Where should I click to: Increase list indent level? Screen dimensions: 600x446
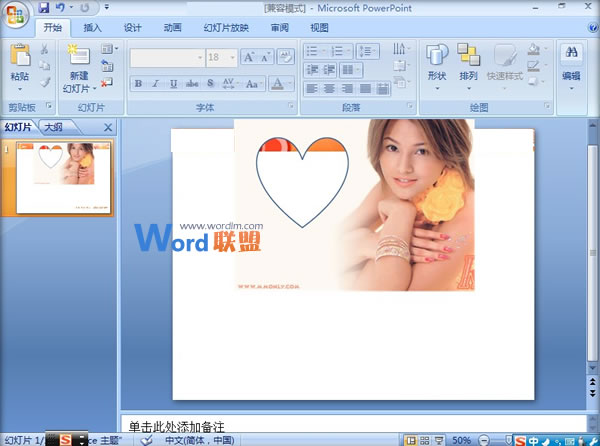[329, 70]
